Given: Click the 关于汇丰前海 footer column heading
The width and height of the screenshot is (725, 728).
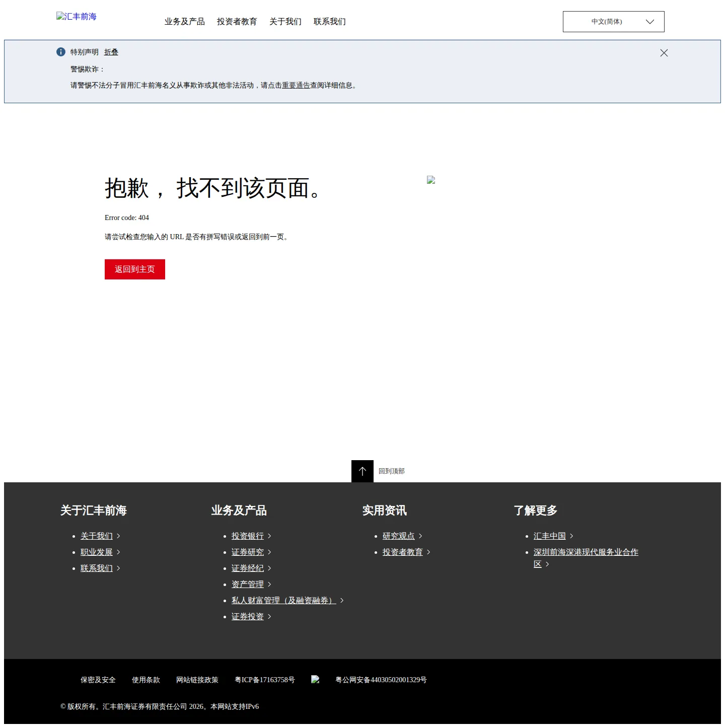Looking at the screenshot, I should [94, 511].
